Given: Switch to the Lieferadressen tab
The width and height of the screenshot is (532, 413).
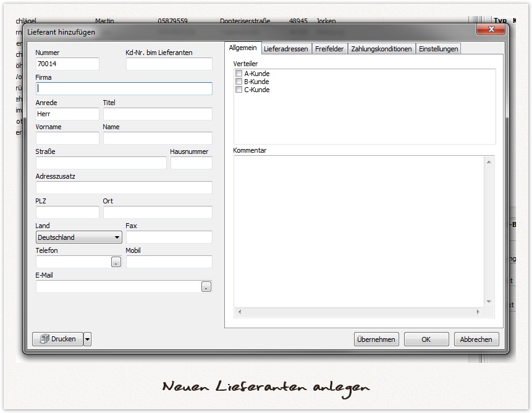Looking at the screenshot, I should pyautogui.click(x=285, y=49).
